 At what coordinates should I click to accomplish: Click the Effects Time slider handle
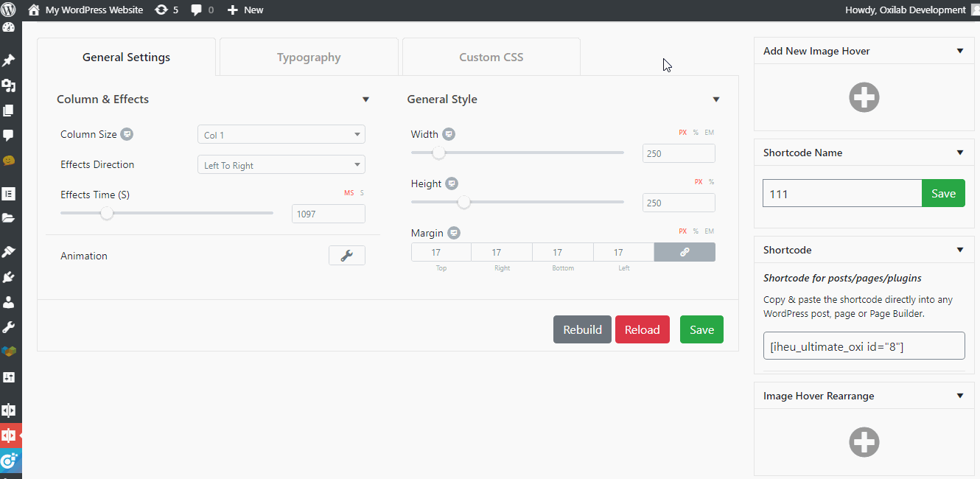(x=107, y=213)
